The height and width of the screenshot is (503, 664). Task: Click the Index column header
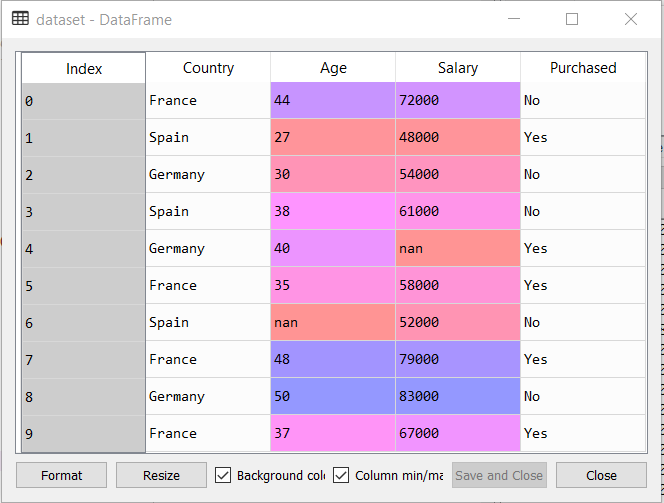[84, 68]
